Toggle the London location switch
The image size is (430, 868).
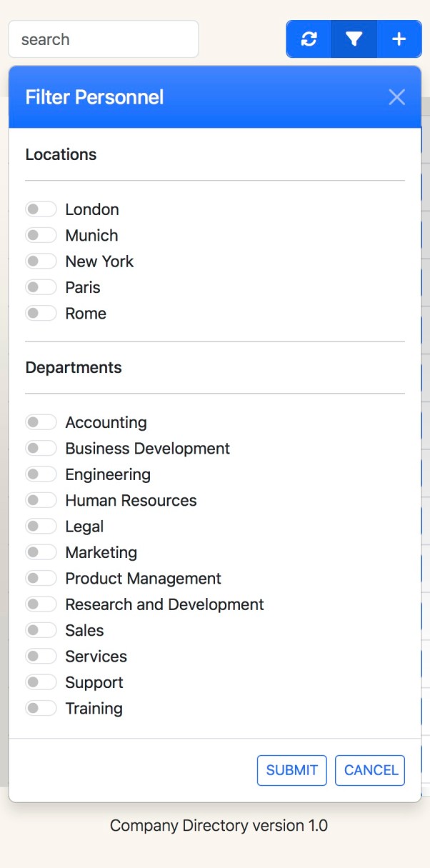(x=41, y=209)
